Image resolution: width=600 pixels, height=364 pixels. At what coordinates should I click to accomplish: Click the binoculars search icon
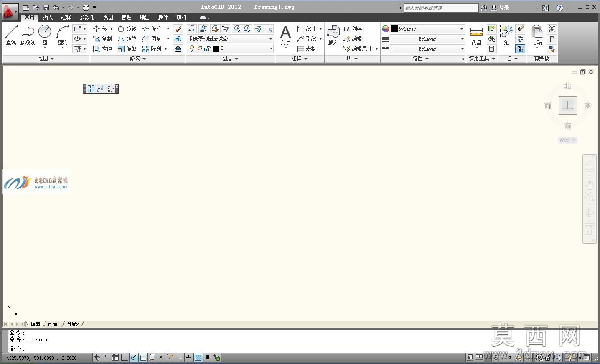tap(484, 8)
